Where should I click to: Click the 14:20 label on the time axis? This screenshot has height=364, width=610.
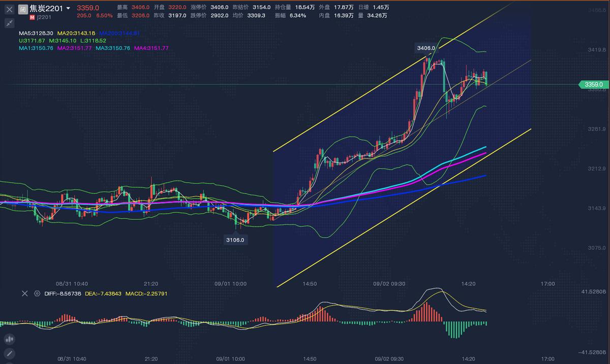(468, 284)
